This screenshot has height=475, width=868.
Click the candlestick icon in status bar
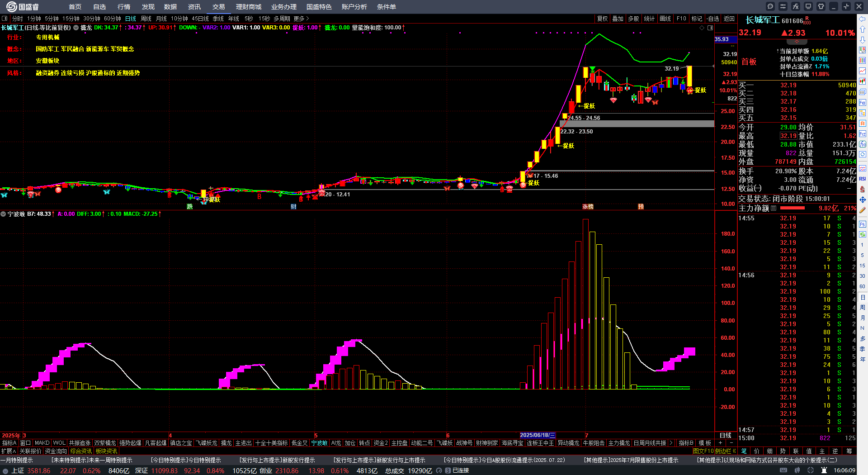[x=797, y=470]
